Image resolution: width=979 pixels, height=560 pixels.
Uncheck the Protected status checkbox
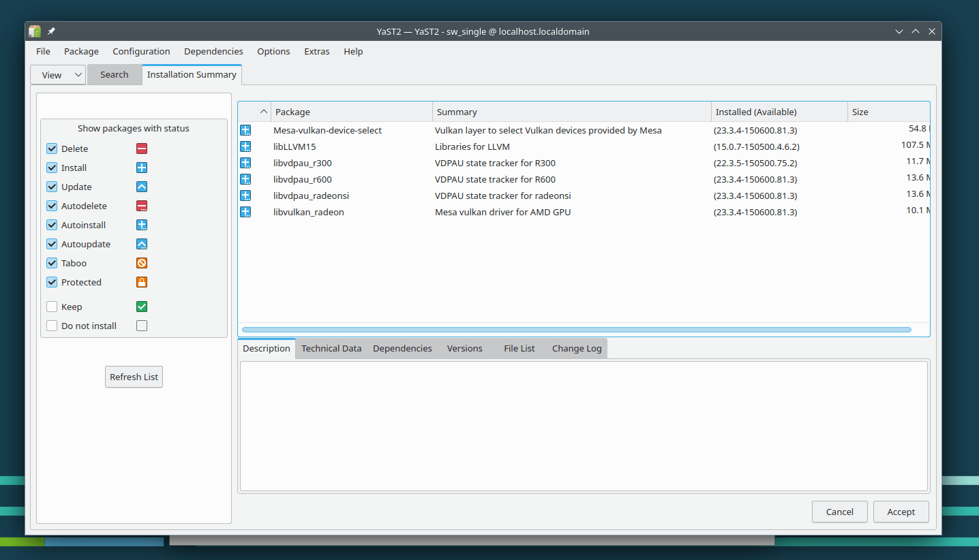[x=52, y=282]
